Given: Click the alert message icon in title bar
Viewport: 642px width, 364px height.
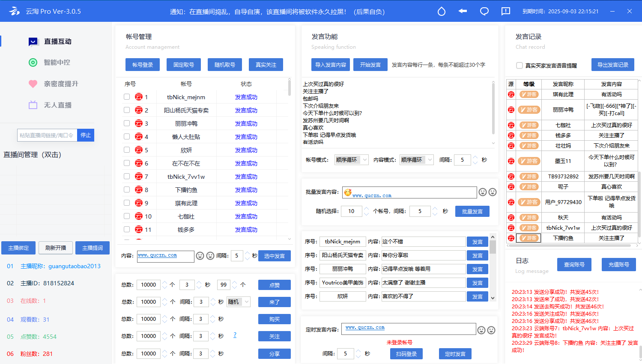Looking at the screenshot, I should click(x=505, y=11).
